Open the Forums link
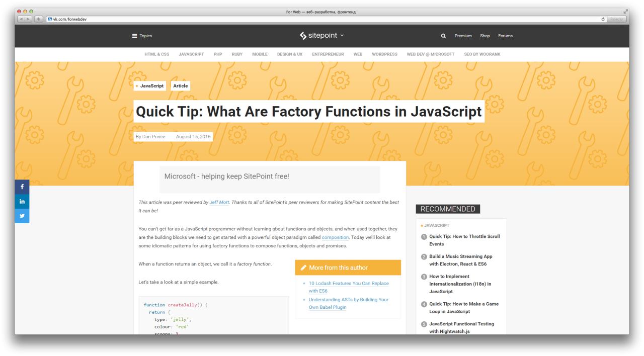The image size is (644, 356). click(505, 36)
